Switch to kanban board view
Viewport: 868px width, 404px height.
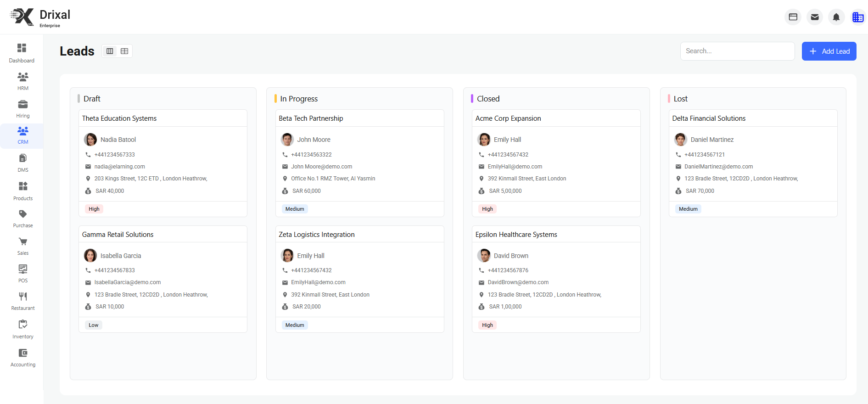tap(110, 51)
